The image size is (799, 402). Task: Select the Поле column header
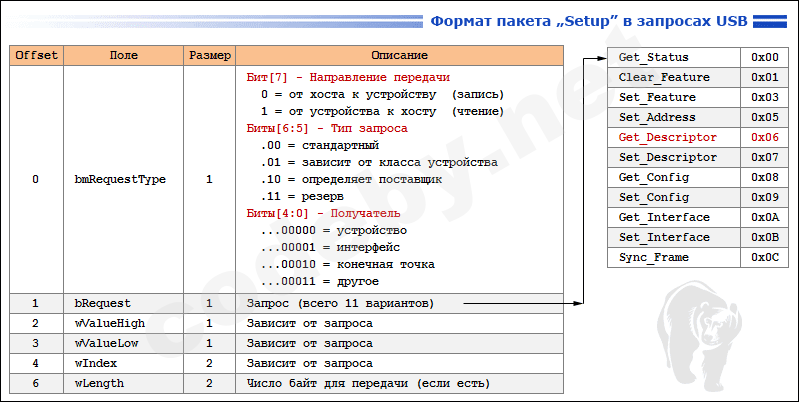(123, 55)
